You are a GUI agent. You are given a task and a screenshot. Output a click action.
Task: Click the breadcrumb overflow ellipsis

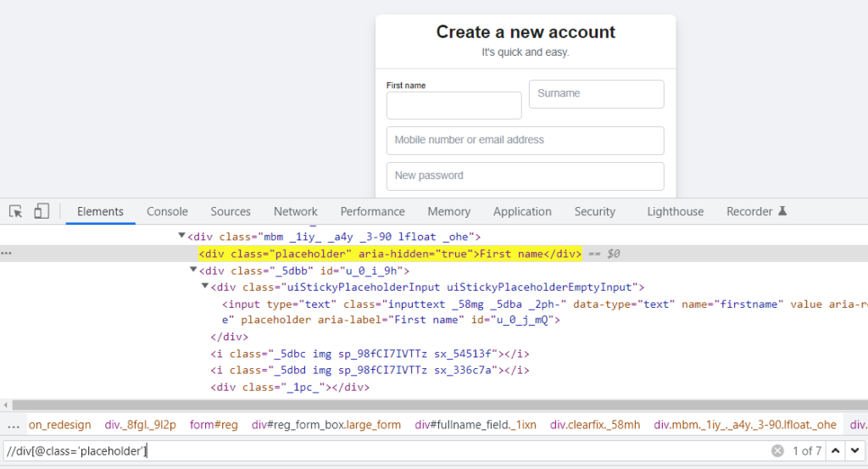click(x=13, y=425)
